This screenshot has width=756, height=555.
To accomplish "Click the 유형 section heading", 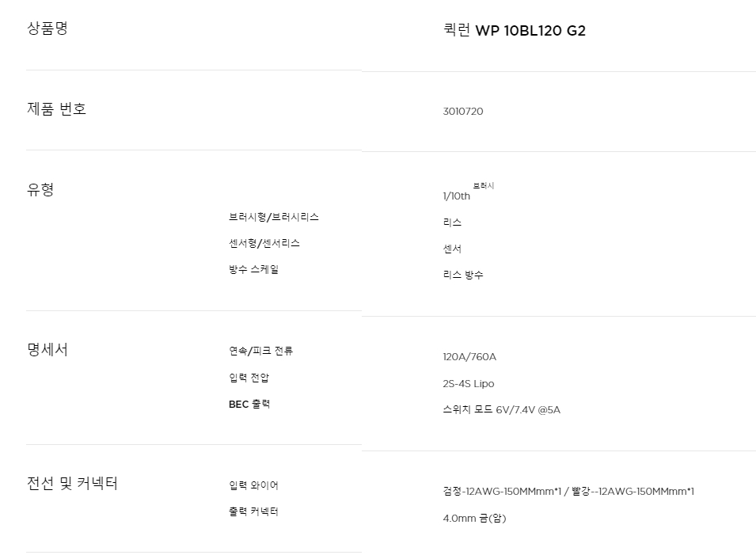I will pos(40,190).
